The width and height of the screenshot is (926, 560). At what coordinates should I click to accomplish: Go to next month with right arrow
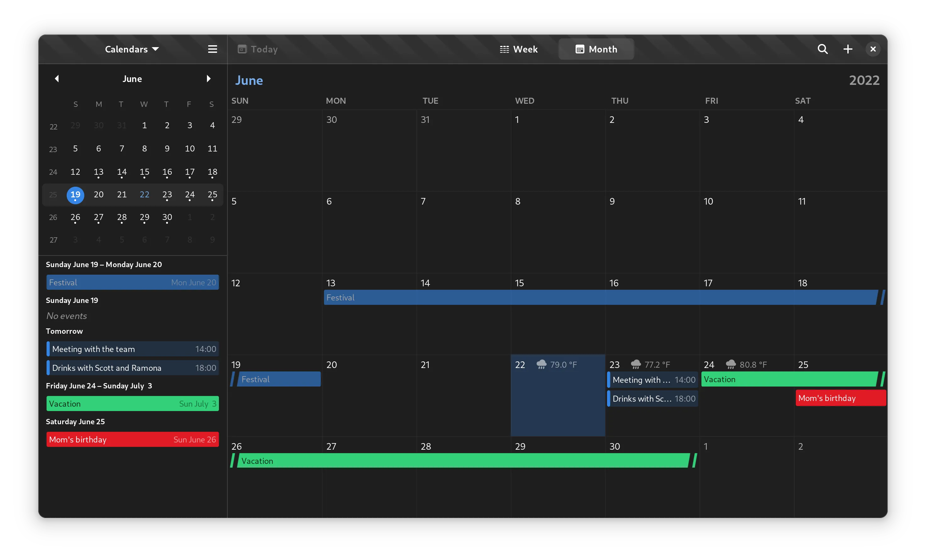pyautogui.click(x=209, y=79)
